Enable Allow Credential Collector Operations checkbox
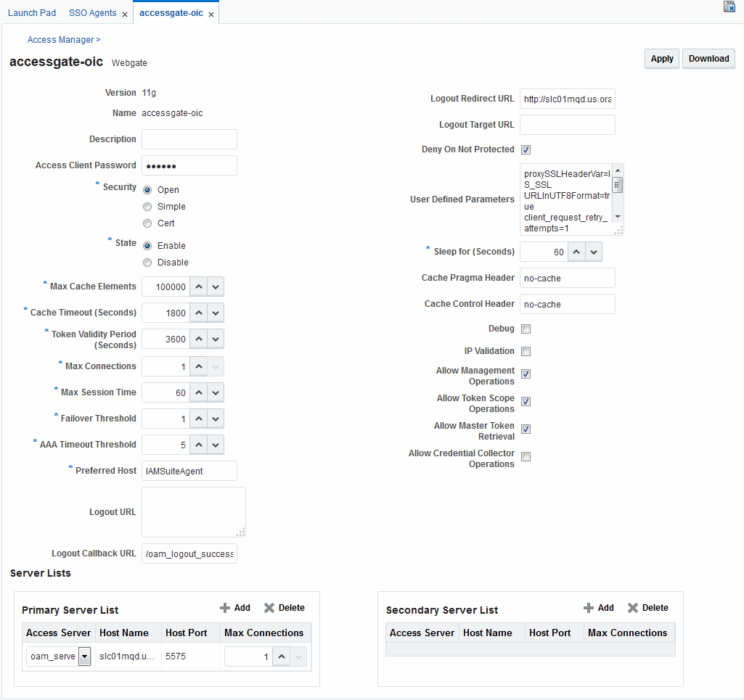Screen dimensions: 744x700 click(x=526, y=457)
